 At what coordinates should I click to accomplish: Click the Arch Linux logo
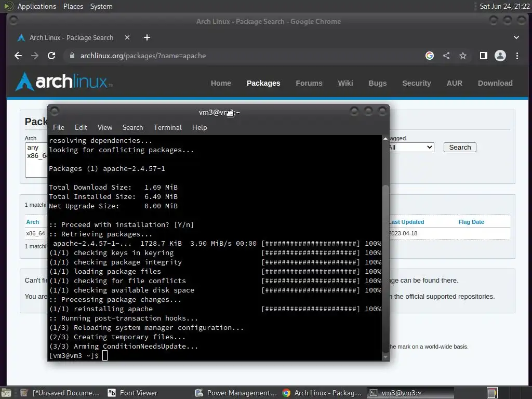click(64, 82)
